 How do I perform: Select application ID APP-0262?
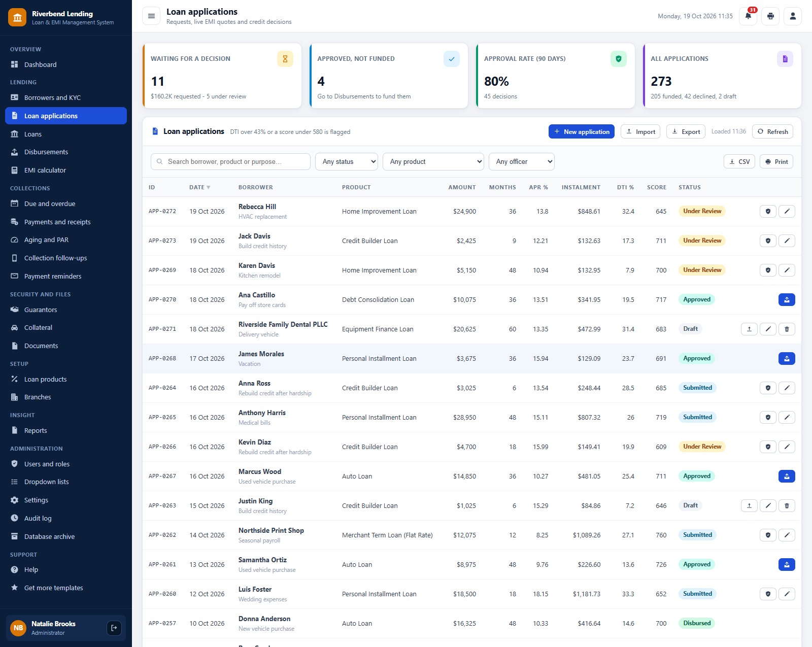(x=162, y=535)
